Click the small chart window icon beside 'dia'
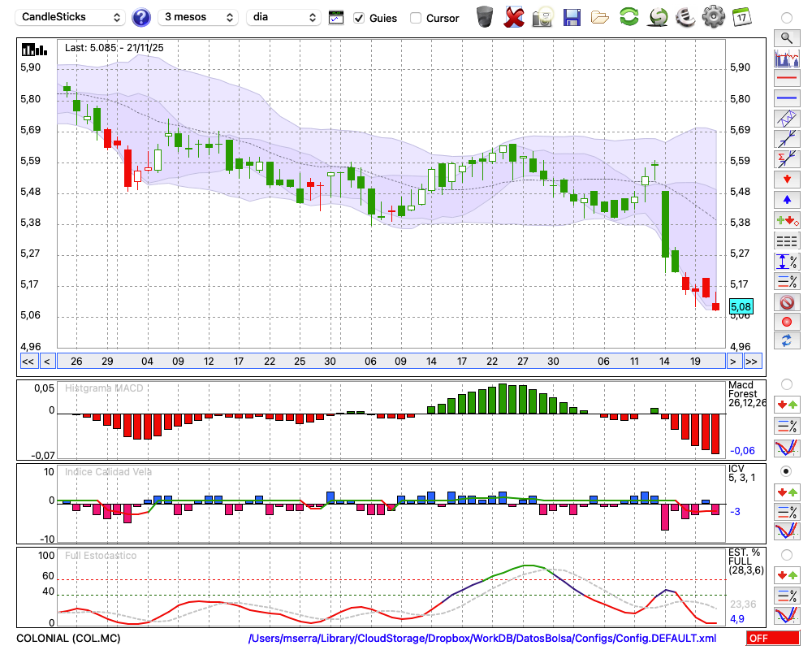Screen dimensions: 812x650 tap(336, 18)
